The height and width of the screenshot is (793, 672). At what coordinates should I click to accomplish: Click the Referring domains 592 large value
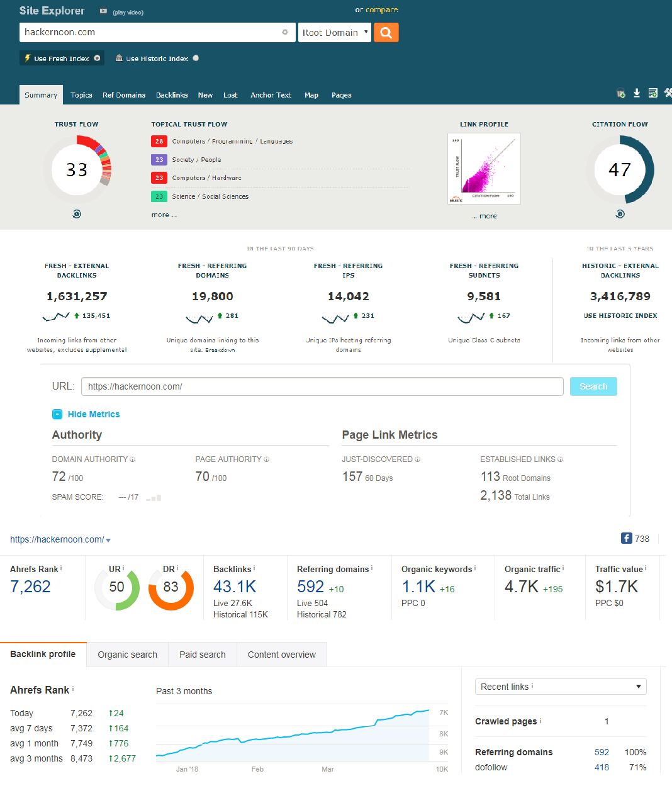(310, 587)
